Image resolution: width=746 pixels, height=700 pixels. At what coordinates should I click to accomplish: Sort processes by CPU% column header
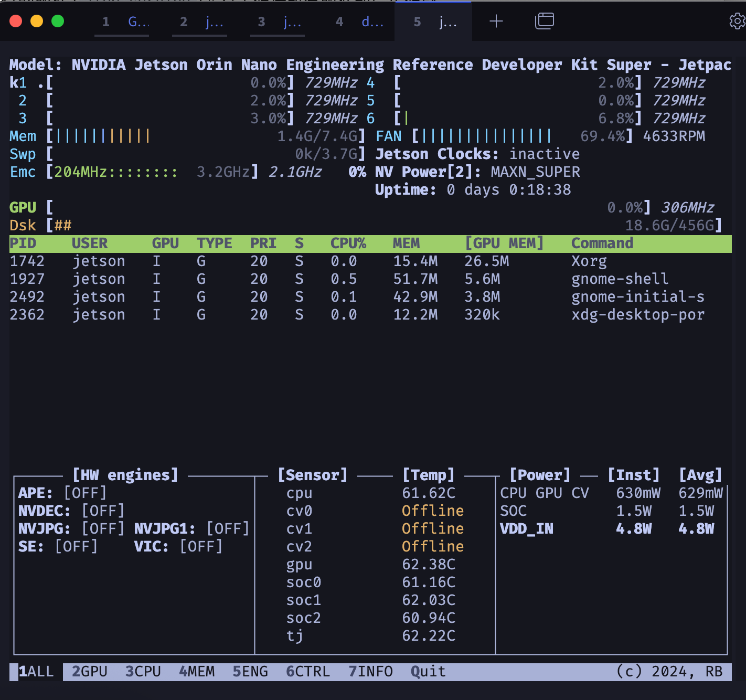tap(348, 243)
